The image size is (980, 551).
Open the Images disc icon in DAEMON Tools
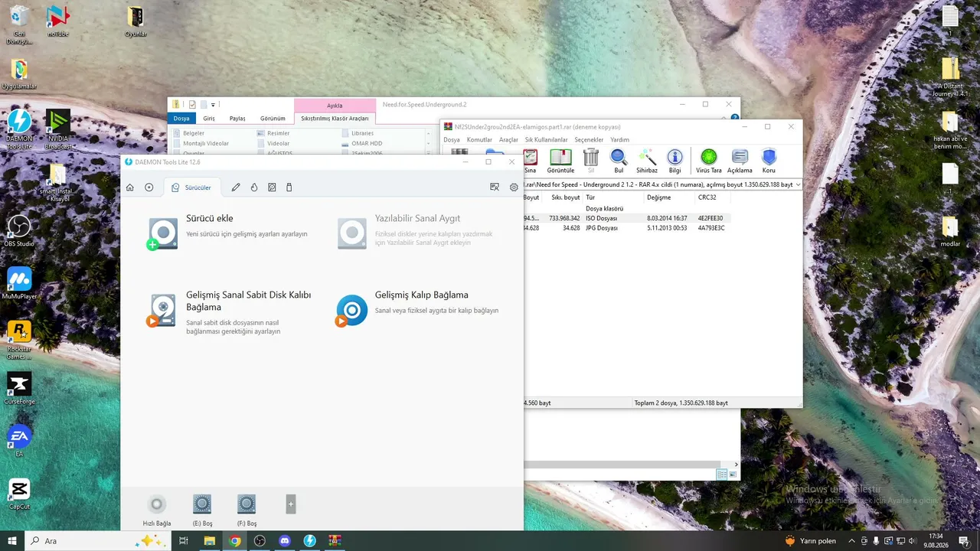(149, 187)
